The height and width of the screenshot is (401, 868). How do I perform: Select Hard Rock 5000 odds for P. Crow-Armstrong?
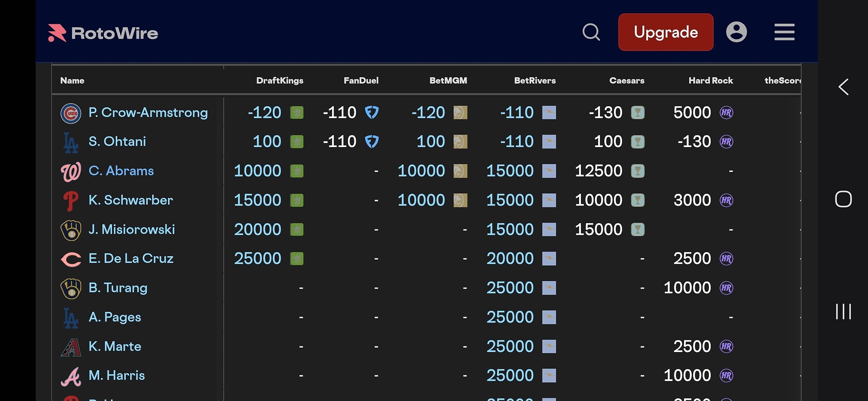692,112
